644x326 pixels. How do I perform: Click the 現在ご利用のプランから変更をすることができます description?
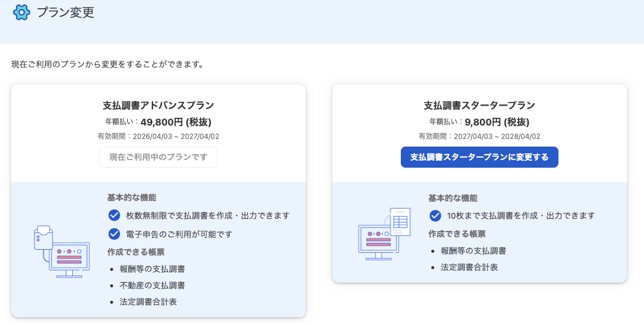108,64
